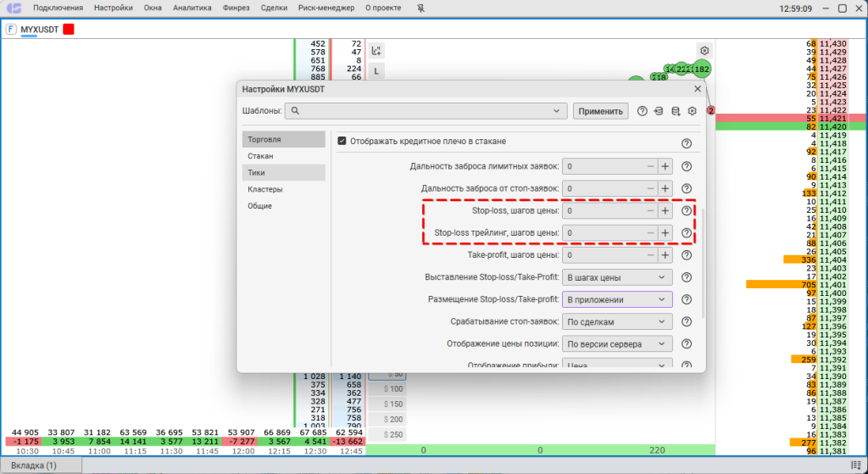Click the gear icon in settings dialog header
The image size is (868, 474).
tap(693, 111)
